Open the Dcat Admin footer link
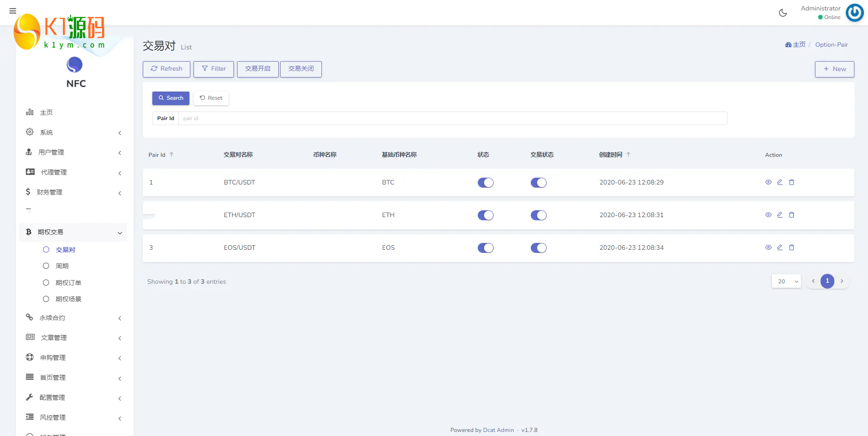The width and height of the screenshot is (868, 436). click(x=498, y=430)
